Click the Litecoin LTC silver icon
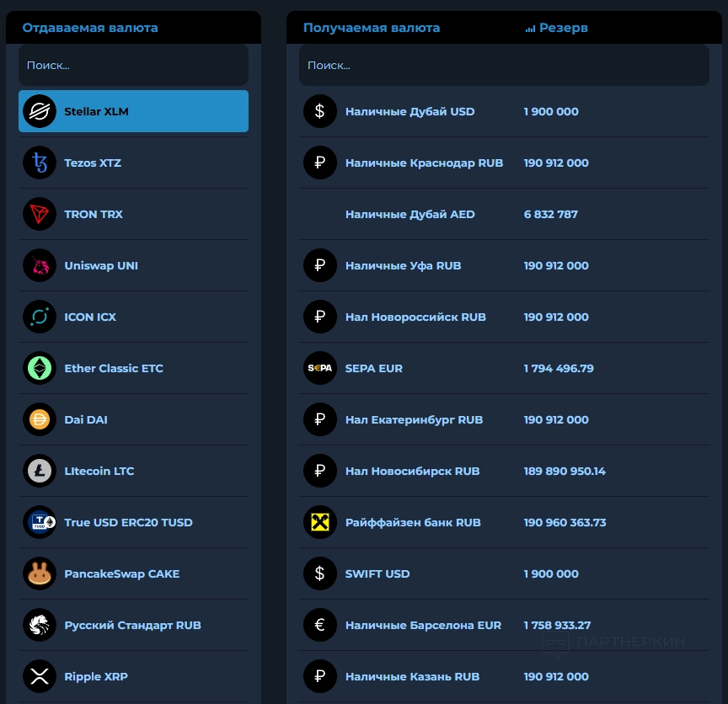Screen dimensions: 728x704 click(40, 471)
